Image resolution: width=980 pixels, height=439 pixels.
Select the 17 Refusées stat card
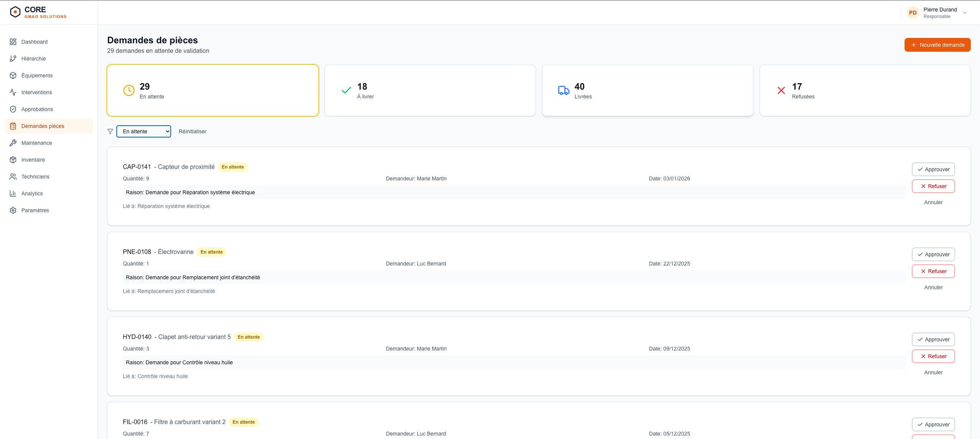[x=865, y=90]
